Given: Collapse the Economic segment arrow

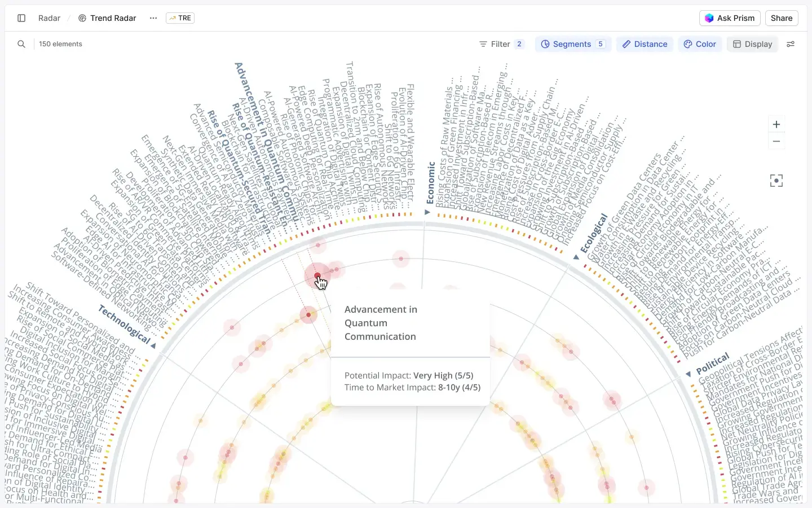Looking at the screenshot, I should coord(427,212).
